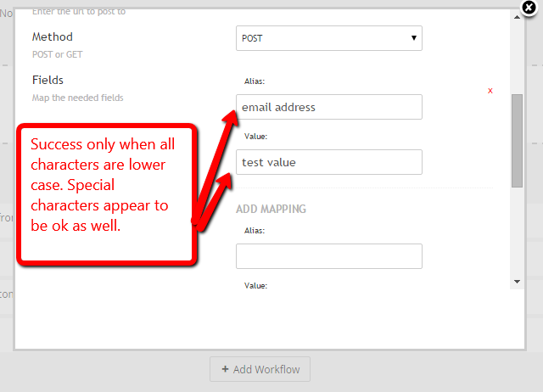Screen dimensions: 543x392
Task: Click the empty Alias field under ADD MAPPING
Action: (329, 256)
